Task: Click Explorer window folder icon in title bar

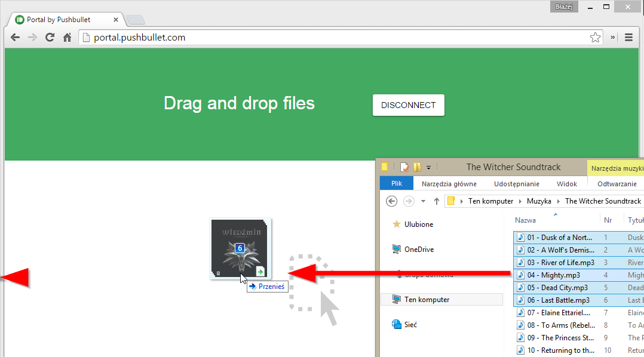Action: click(x=385, y=167)
